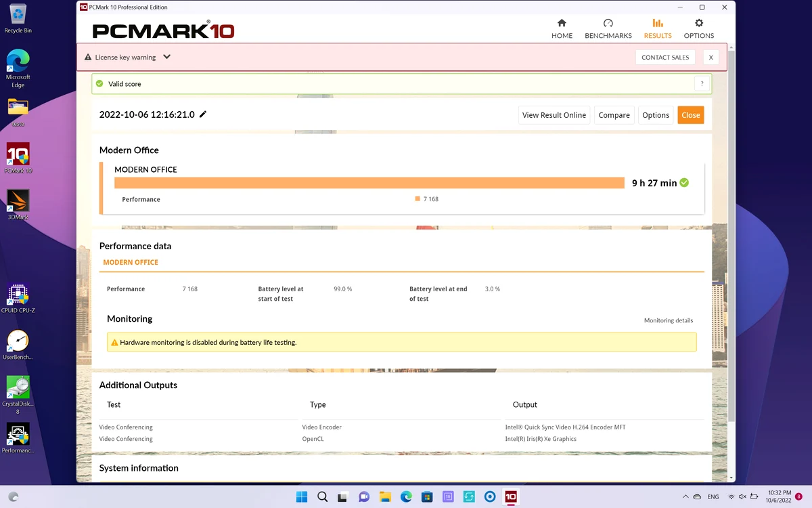Open the teste folder on desktop
Screen dimensions: 812x508
coord(18,112)
